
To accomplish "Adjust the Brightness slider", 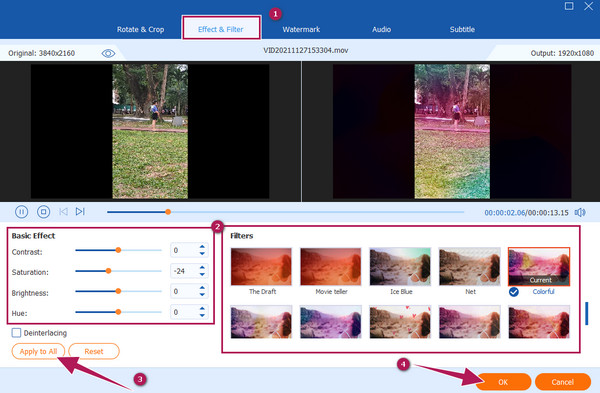I will pos(118,291).
